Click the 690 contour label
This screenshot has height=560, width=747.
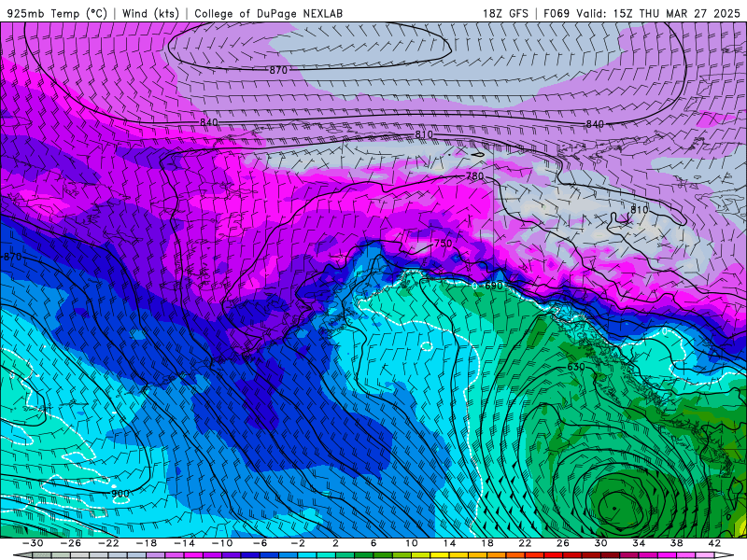point(494,287)
